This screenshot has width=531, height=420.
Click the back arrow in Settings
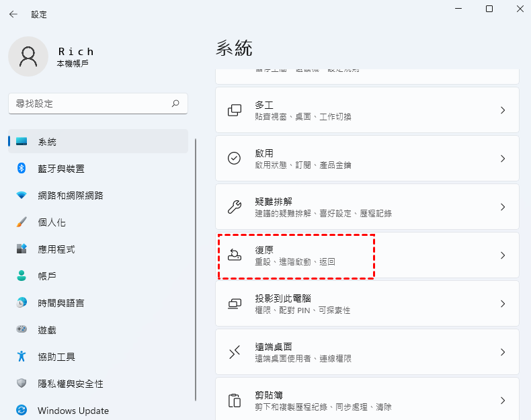tap(13, 14)
